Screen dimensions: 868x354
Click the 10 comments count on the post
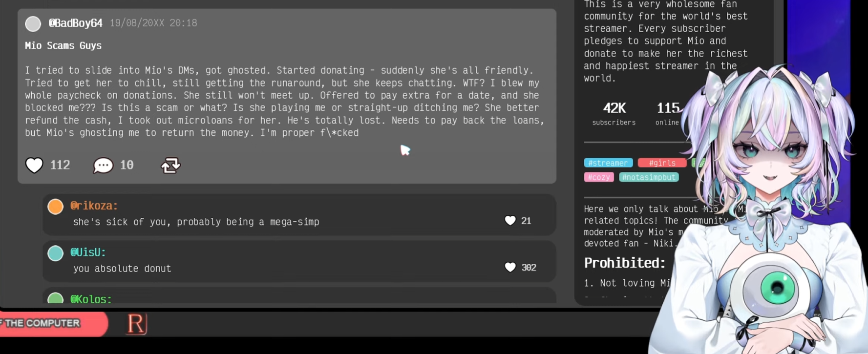(x=127, y=165)
